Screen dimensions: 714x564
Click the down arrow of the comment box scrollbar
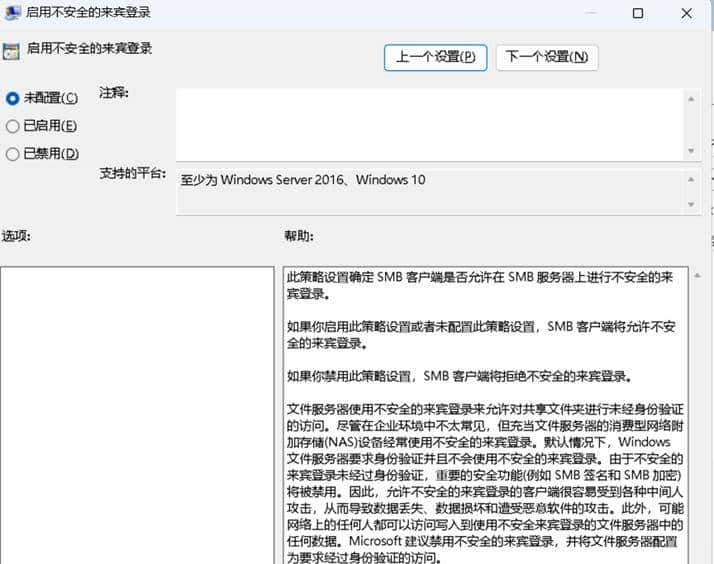(x=691, y=151)
